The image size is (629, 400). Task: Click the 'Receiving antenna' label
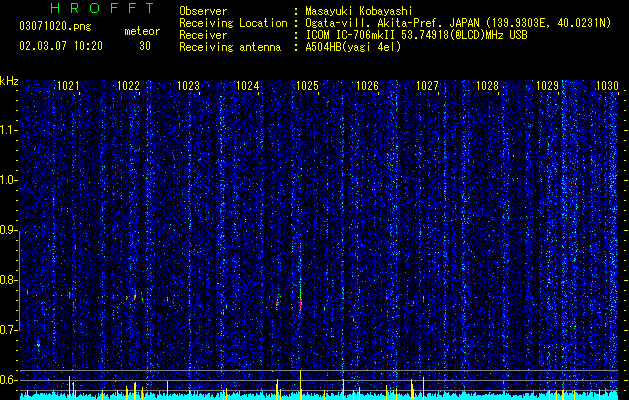click(x=230, y=47)
